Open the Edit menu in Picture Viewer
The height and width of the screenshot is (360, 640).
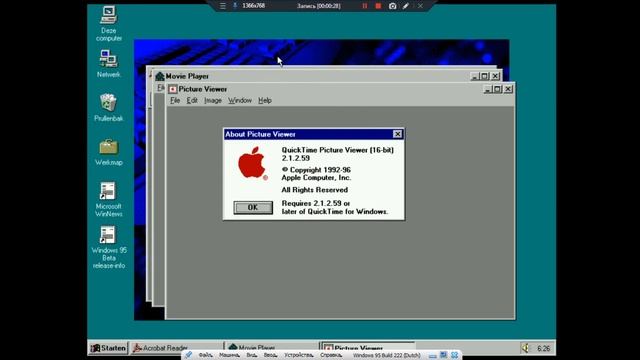tap(192, 100)
